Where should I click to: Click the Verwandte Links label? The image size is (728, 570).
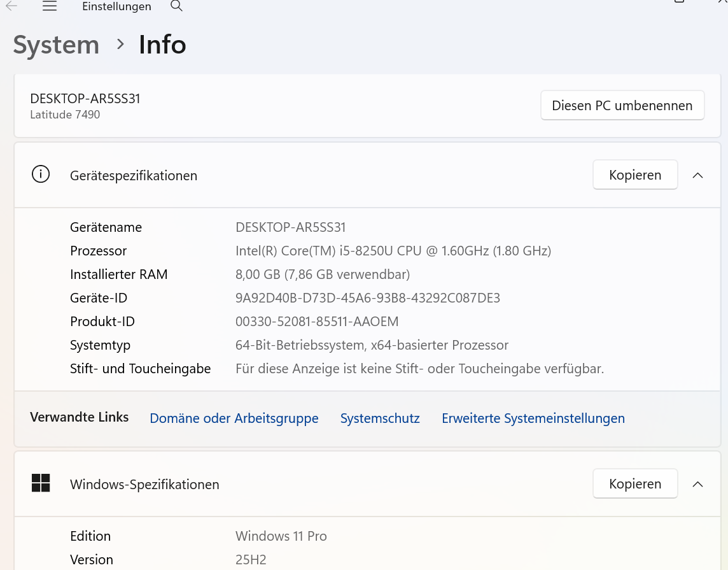click(80, 417)
